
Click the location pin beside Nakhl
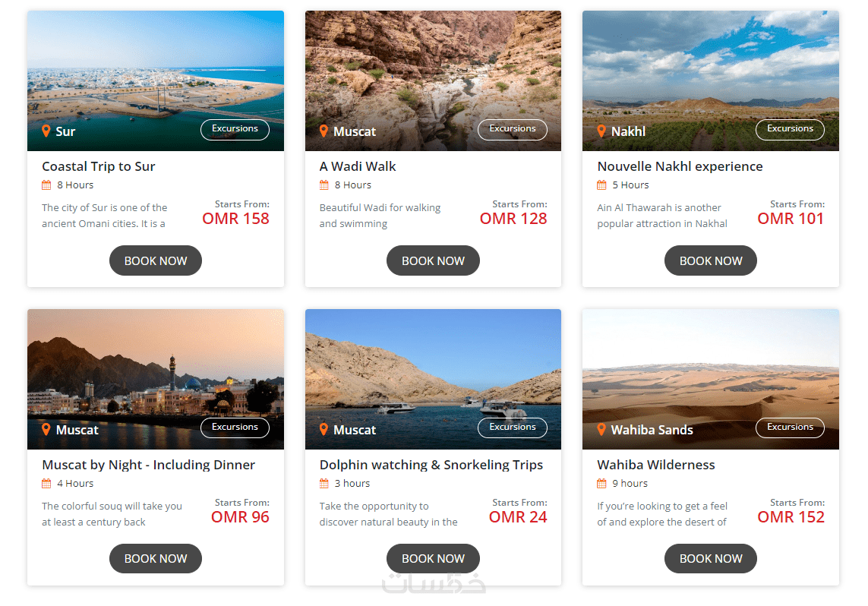601,131
